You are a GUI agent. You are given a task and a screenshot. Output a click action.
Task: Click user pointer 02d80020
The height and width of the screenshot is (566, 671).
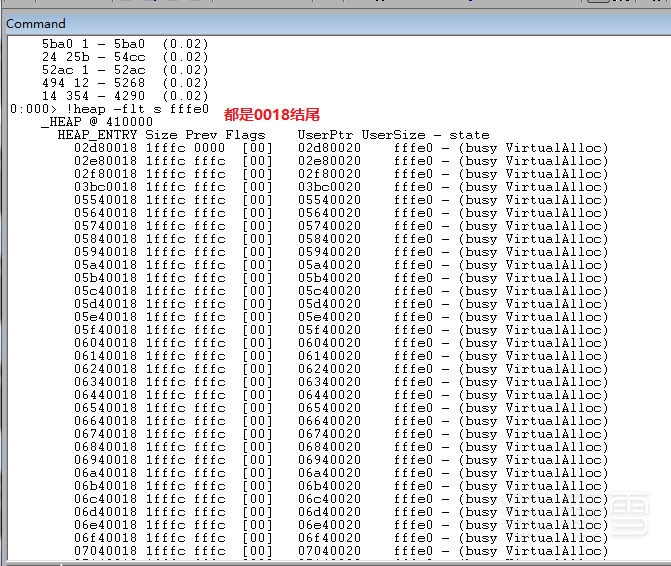coord(330,148)
